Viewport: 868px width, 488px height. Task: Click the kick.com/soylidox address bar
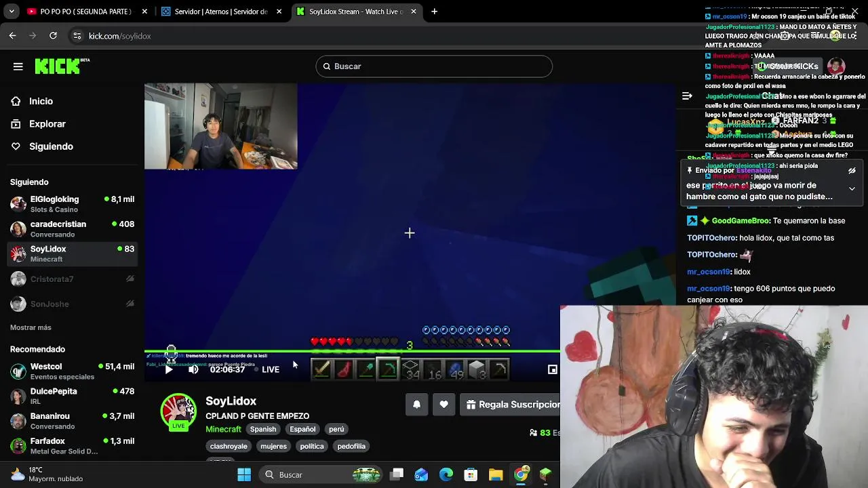120,36
